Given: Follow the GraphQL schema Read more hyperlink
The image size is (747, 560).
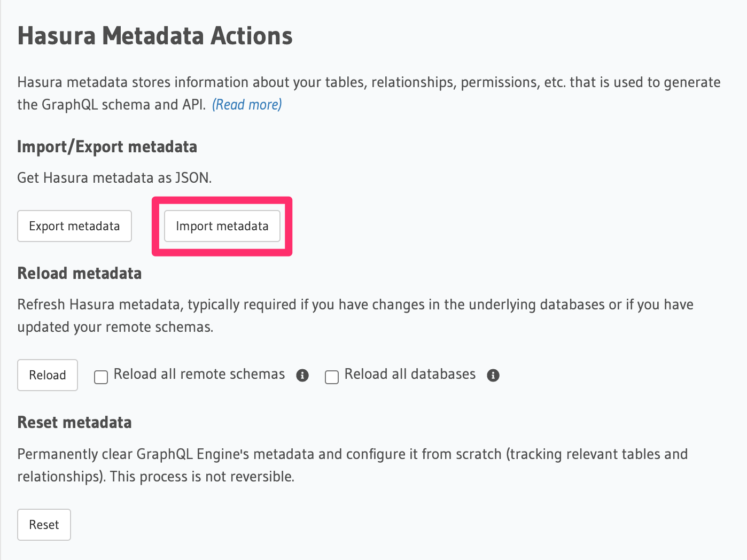Looking at the screenshot, I should pos(247,104).
